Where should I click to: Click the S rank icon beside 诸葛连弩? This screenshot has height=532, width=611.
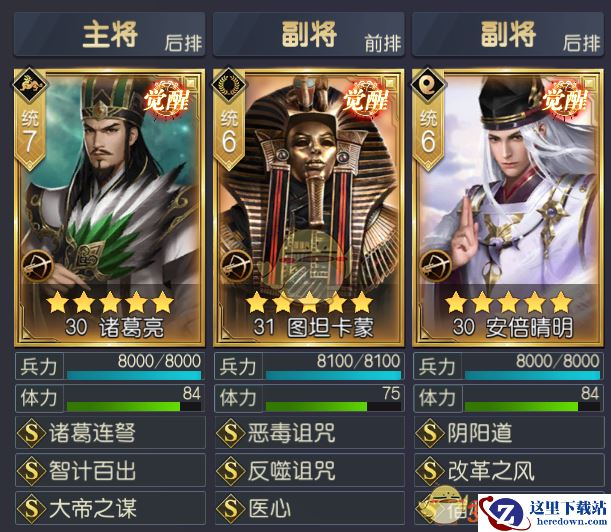[32, 433]
